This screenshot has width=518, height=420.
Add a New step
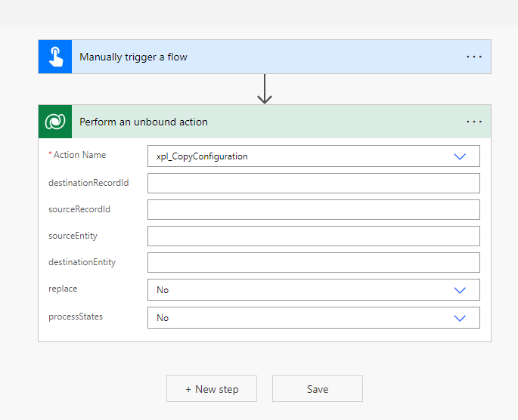212,389
